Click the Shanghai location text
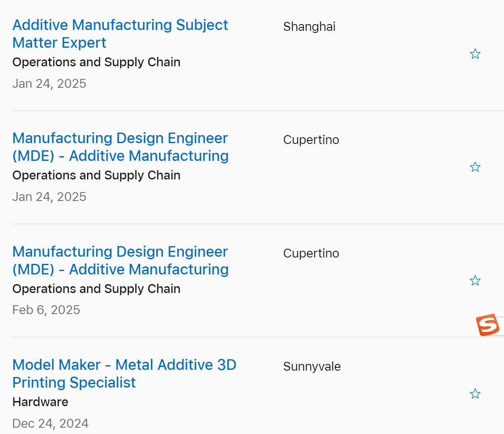The height and width of the screenshot is (434, 504). (309, 27)
